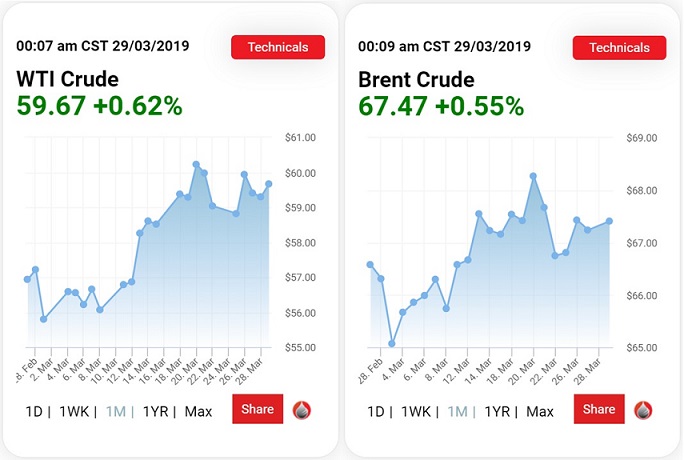Switch WTI chart to 1YR range
This screenshot has width=684, height=460.
point(158,411)
